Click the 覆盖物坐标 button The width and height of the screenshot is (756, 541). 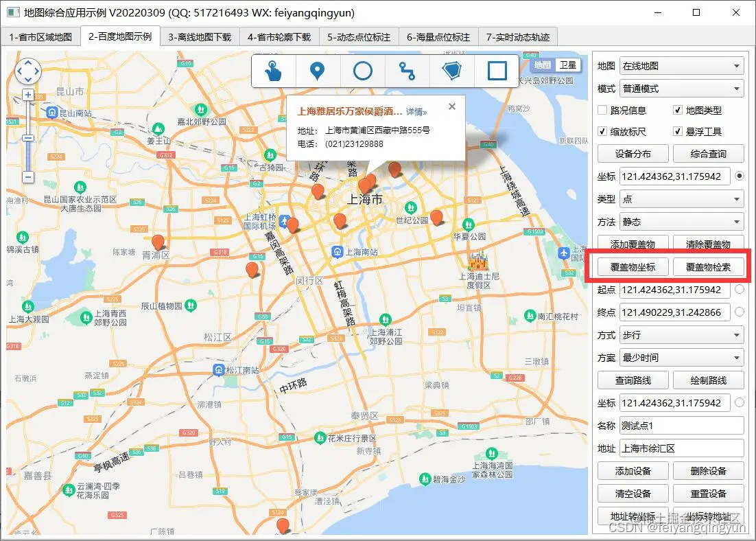pyautogui.click(x=633, y=267)
